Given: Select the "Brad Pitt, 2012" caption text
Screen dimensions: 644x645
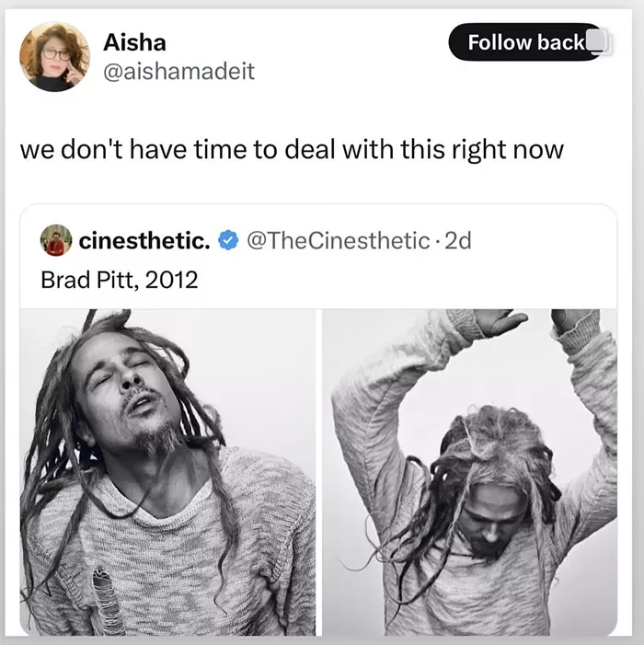Looking at the screenshot, I should coord(120,280).
